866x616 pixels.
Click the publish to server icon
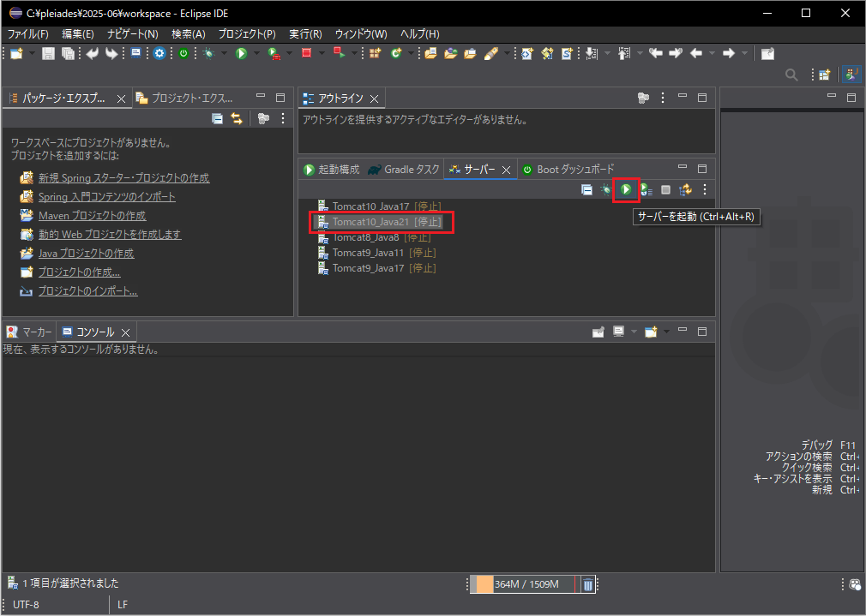(685, 189)
